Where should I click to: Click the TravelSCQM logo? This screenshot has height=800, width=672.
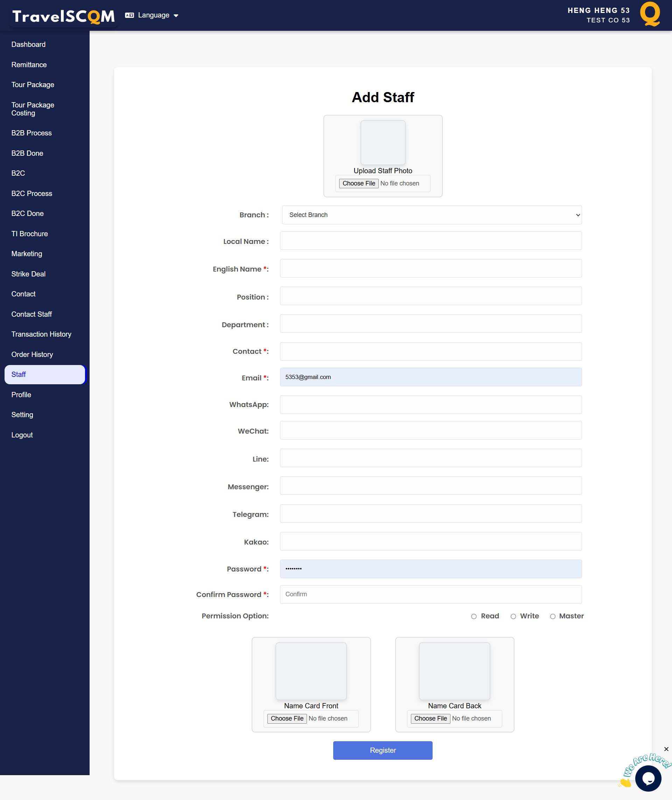[x=63, y=16]
